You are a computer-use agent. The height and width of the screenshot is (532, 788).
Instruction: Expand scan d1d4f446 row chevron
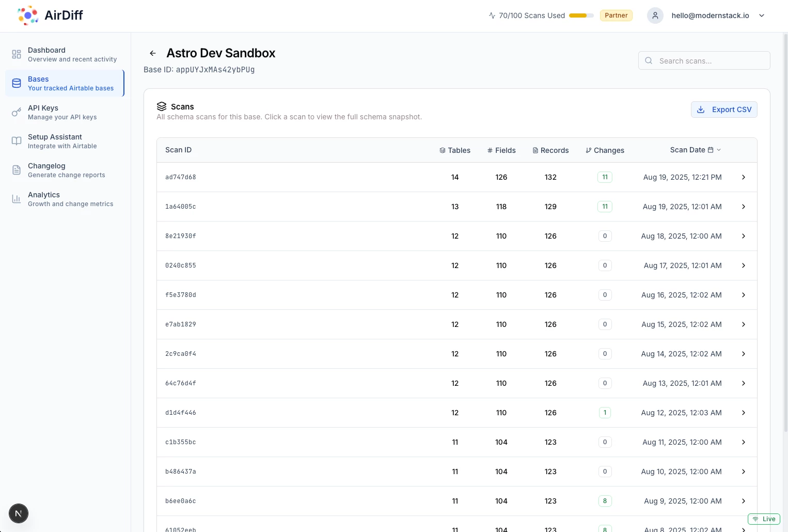point(744,413)
